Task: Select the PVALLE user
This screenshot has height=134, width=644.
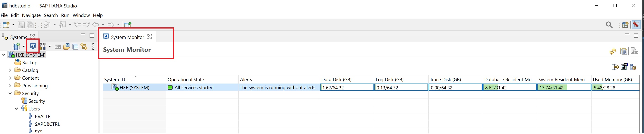Action: click(x=42, y=117)
